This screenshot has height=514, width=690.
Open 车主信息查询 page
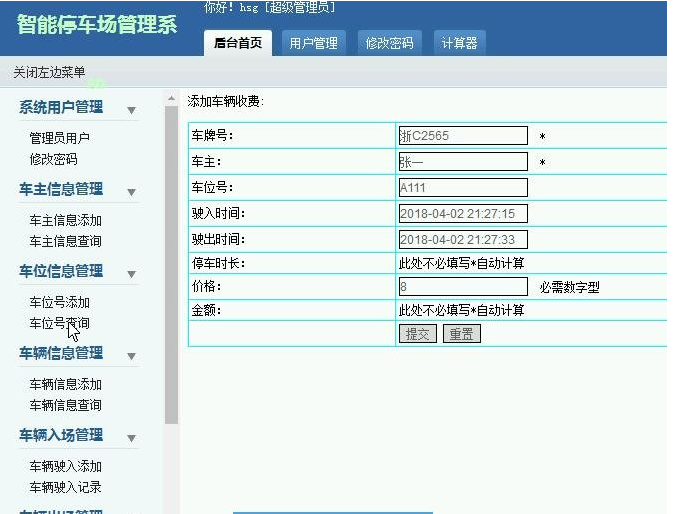[66, 241]
